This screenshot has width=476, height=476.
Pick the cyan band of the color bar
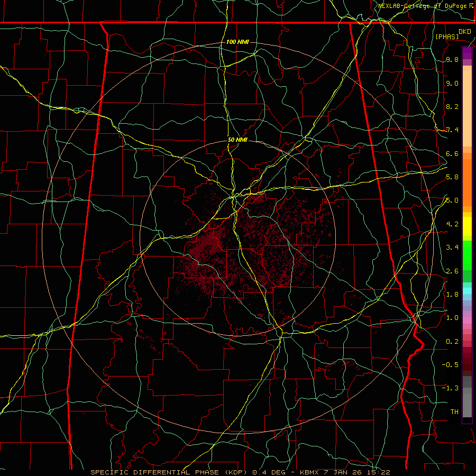pos(467,291)
